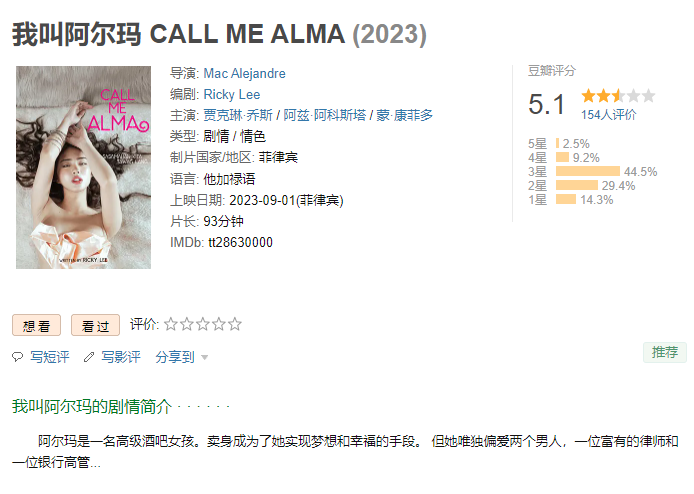View the 154人评价 ratings list
694x494 pixels.
pyautogui.click(x=608, y=115)
